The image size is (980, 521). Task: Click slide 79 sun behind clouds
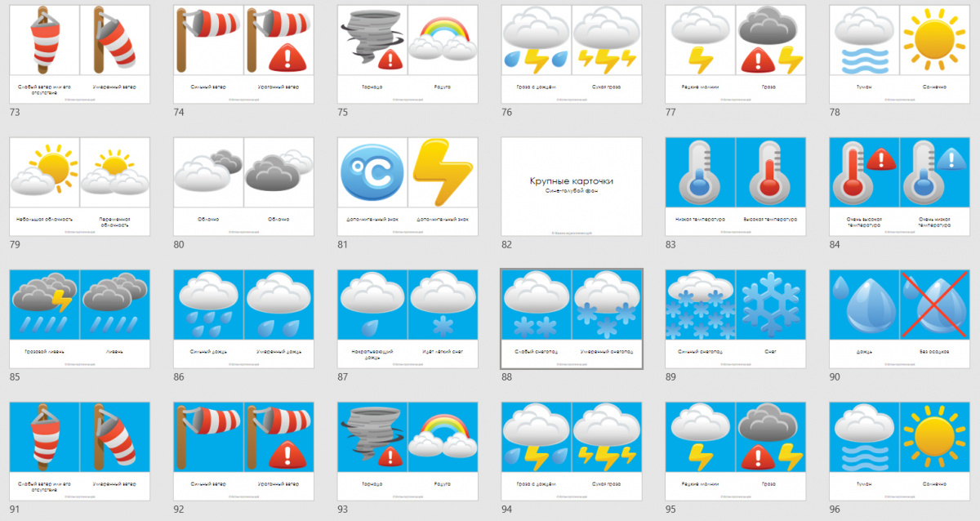(79, 186)
